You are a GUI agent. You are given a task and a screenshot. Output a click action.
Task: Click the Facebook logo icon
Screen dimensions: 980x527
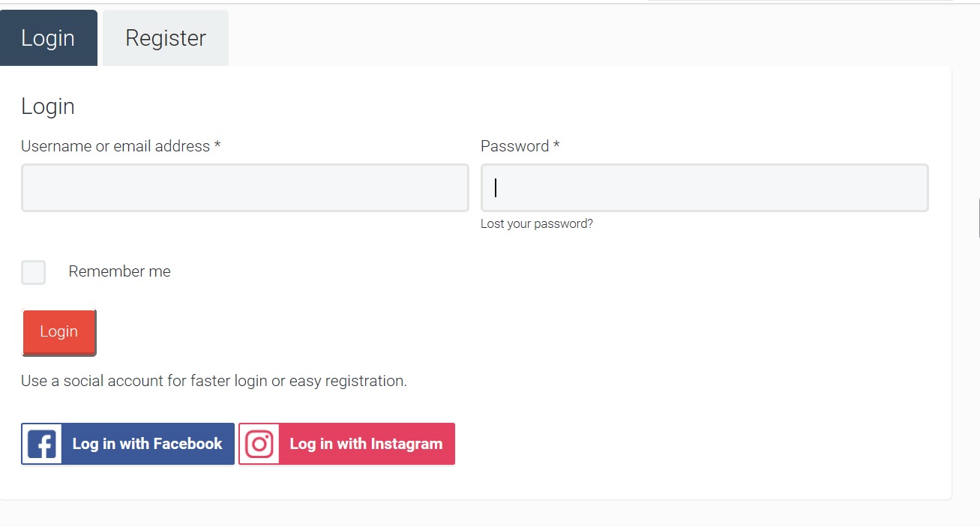[x=42, y=445]
